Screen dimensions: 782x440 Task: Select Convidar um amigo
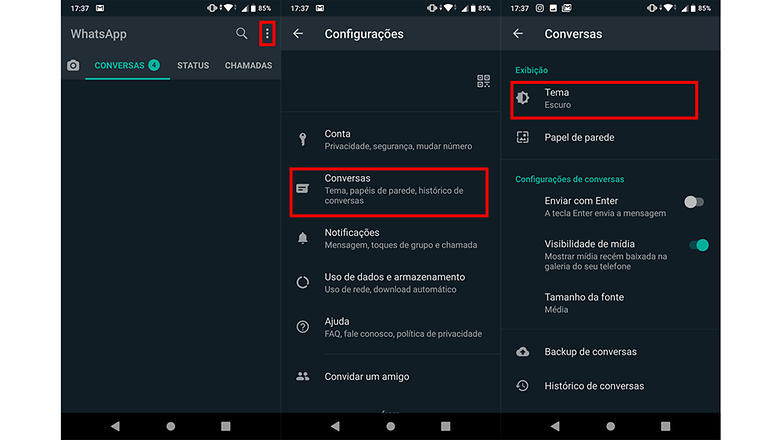point(391,377)
